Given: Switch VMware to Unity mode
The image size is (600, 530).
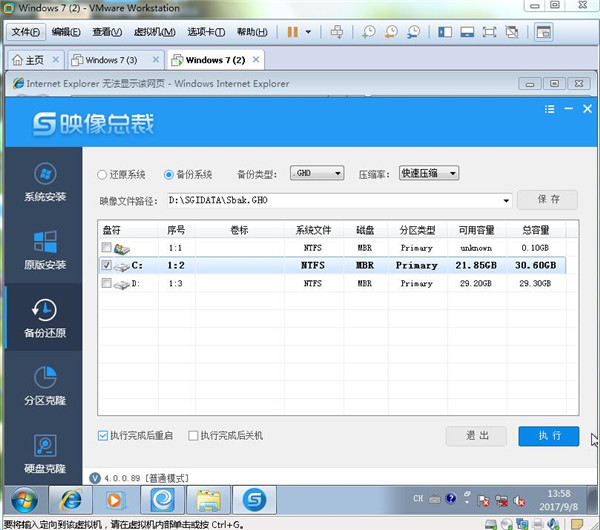Looking at the screenshot, I should click(512, 32).
